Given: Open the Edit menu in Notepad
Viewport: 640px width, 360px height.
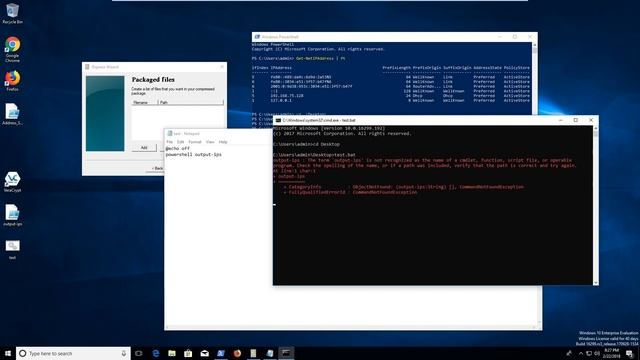Looking at the screenshot, I should (180, 142).
